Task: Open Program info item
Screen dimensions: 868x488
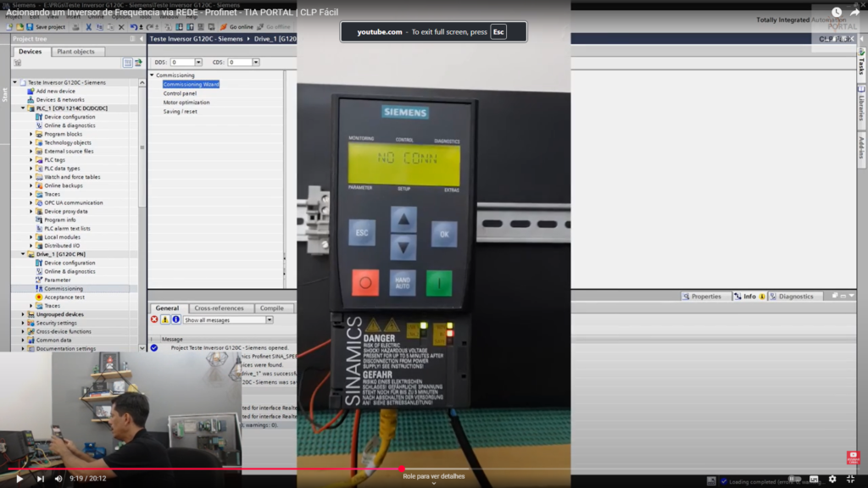Action: point(60,219)
